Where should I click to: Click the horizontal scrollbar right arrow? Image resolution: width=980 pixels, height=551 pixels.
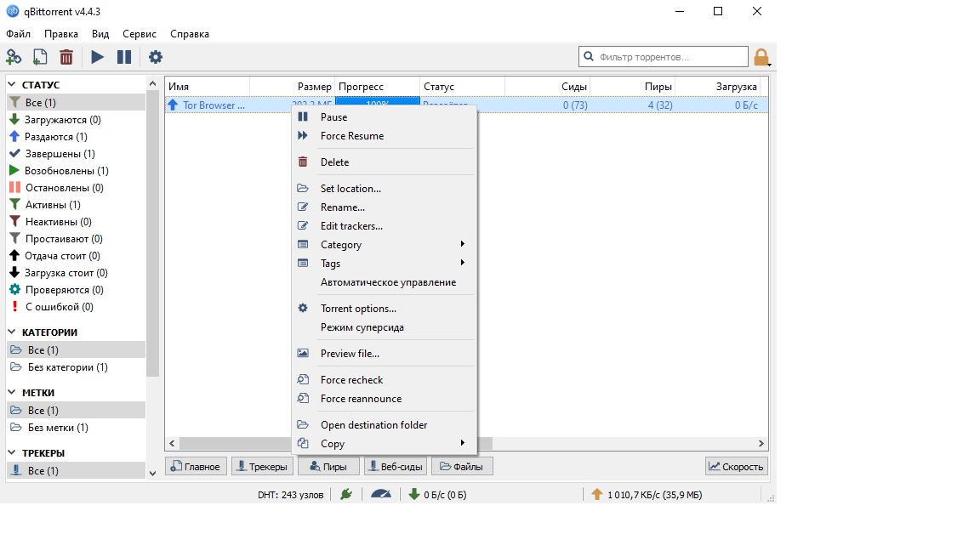761,443
